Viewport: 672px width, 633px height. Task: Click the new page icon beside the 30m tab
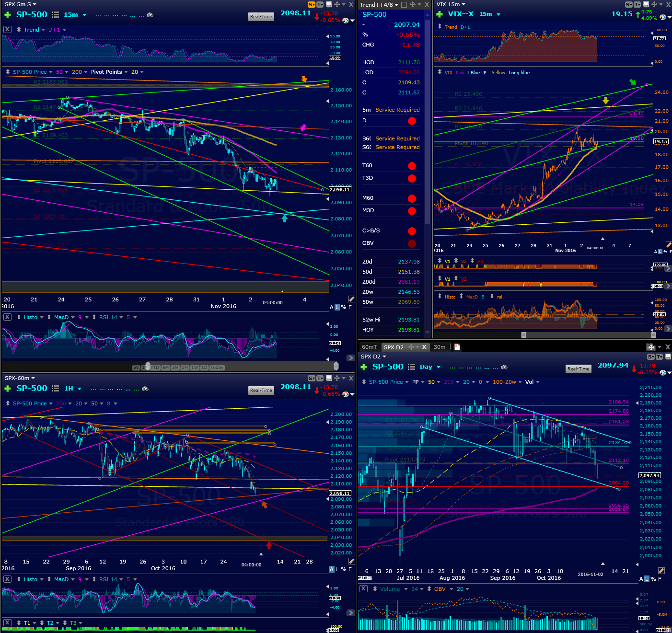point(457,347)
